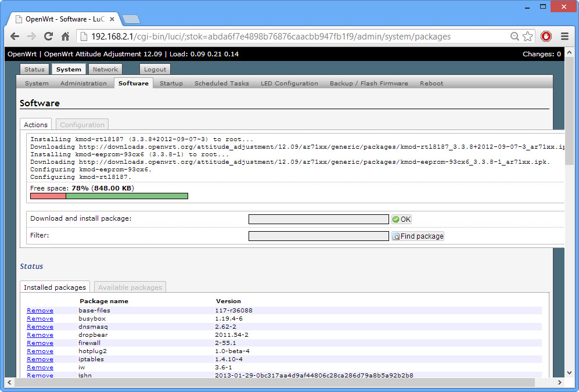
Task: Click the page icon in address bar
Action: coord(84,36)
